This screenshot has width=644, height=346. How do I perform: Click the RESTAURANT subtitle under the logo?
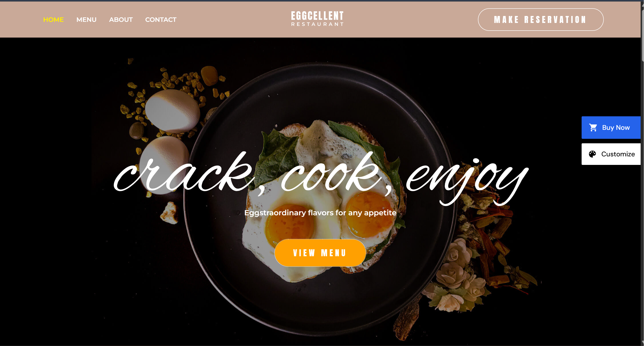(x=317, y=24)
